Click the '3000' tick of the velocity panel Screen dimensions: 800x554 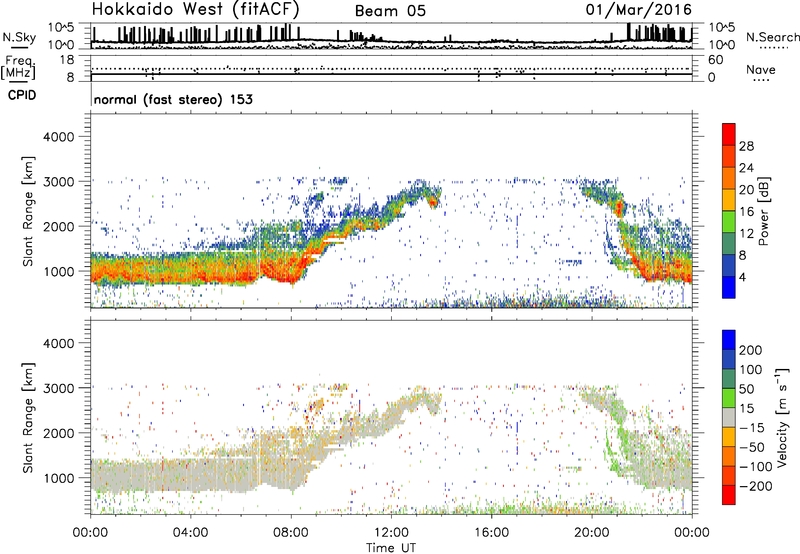coord(59,388)
